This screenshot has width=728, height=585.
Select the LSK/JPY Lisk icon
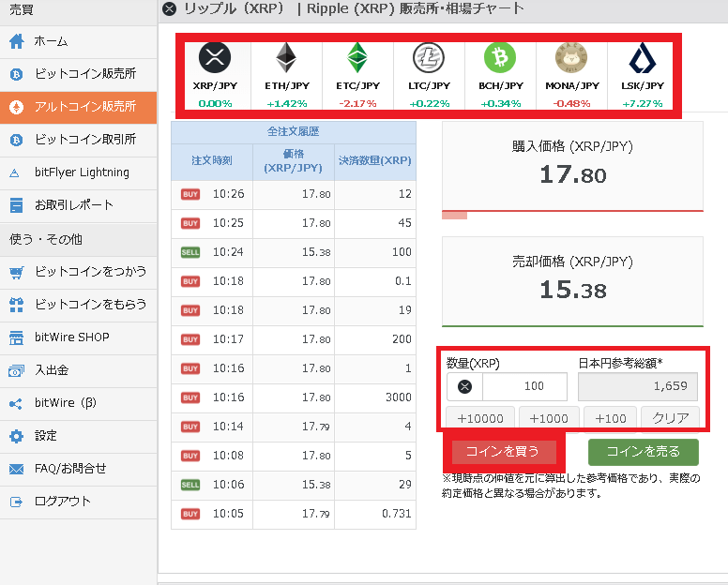[x=643, y=57]
